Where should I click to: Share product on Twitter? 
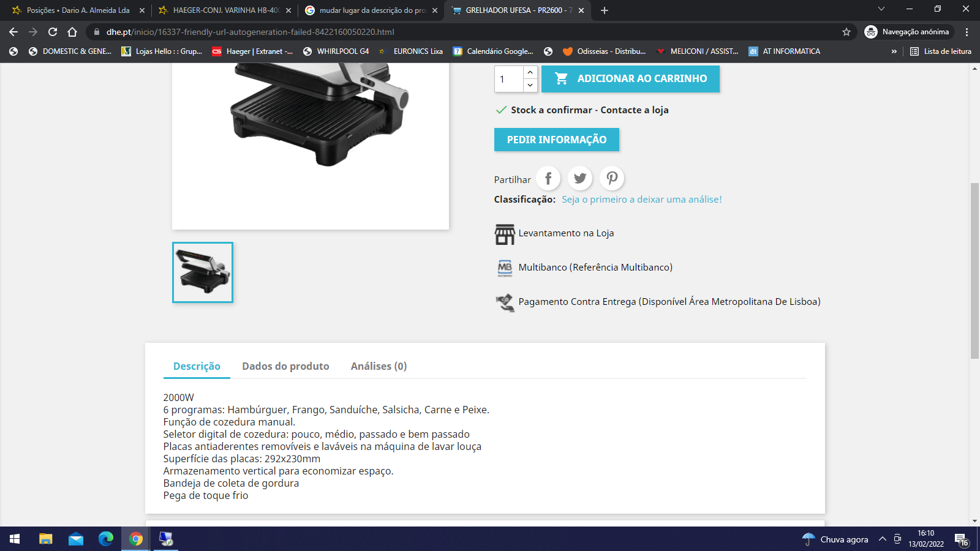coord(580,178)
